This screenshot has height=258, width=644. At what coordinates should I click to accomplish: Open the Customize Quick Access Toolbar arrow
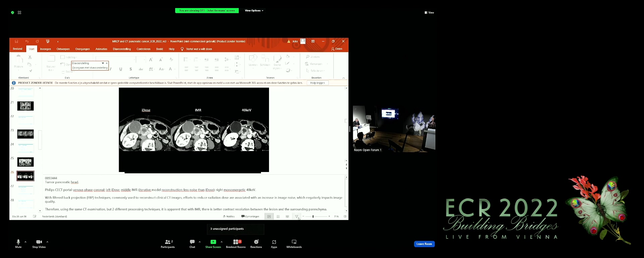(58, 42)
